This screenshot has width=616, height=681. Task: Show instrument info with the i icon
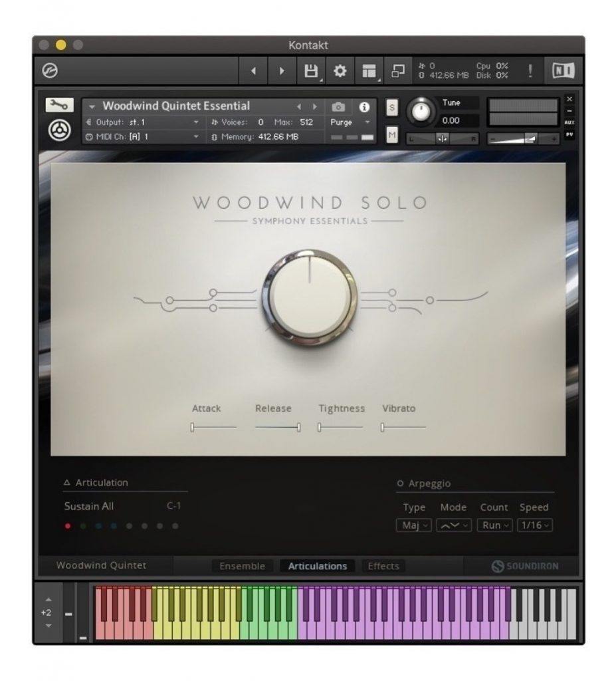[x=364, y=107]
